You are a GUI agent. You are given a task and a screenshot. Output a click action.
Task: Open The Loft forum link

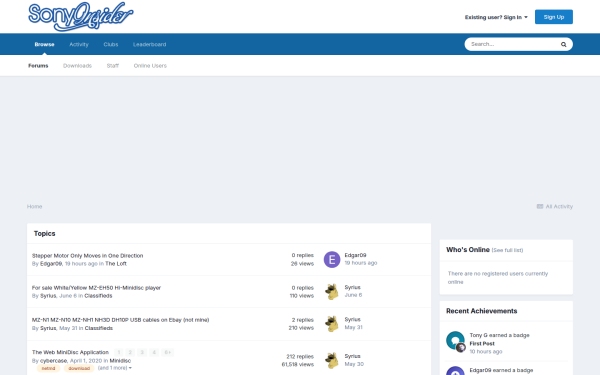point(116,264)
